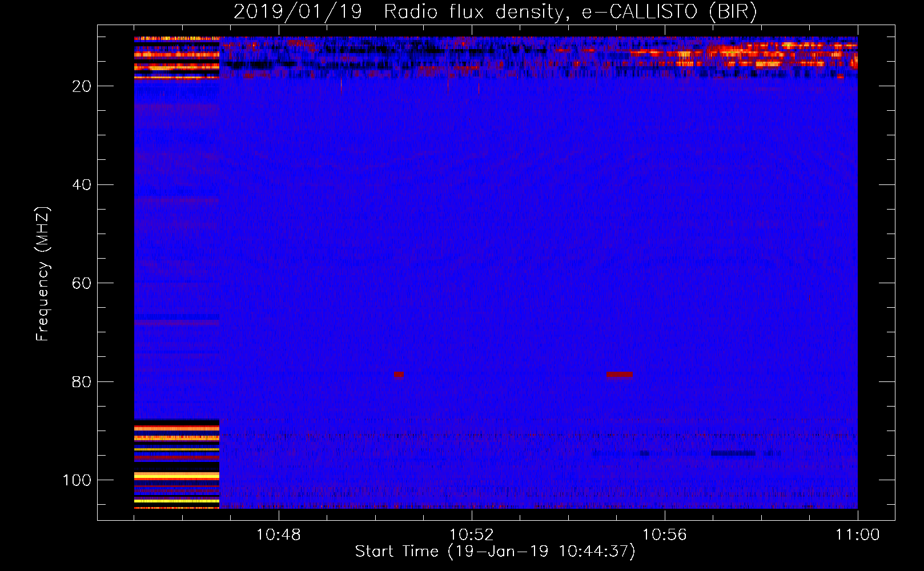Click the bright yellow band near 100 MHz at plot start

[x=176, y=476]
